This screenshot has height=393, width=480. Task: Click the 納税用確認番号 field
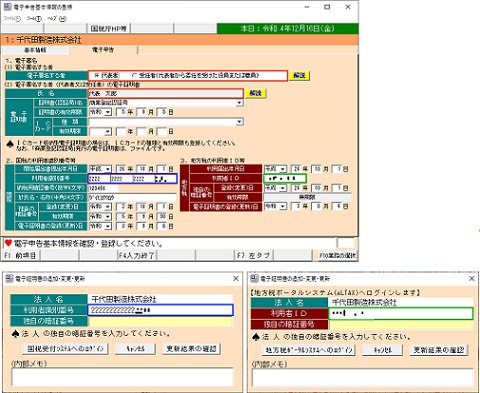click(x=103, y=188)
